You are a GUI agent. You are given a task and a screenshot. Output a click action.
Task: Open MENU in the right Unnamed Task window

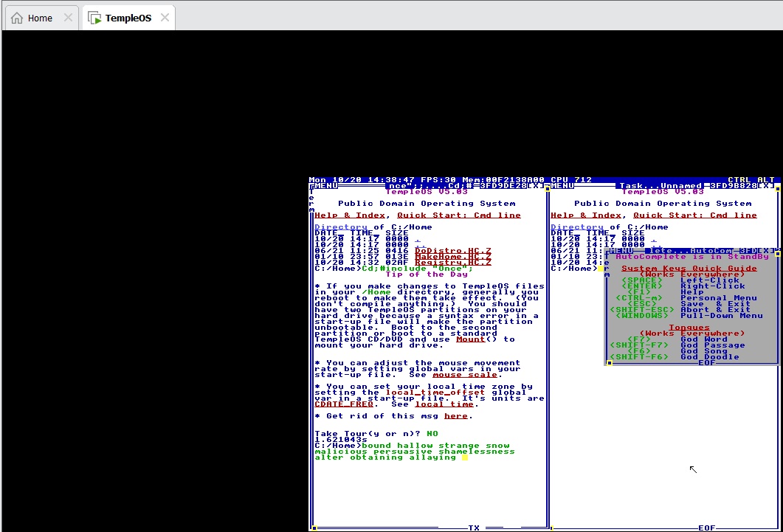pyautogui.click(x=562, y=186)
